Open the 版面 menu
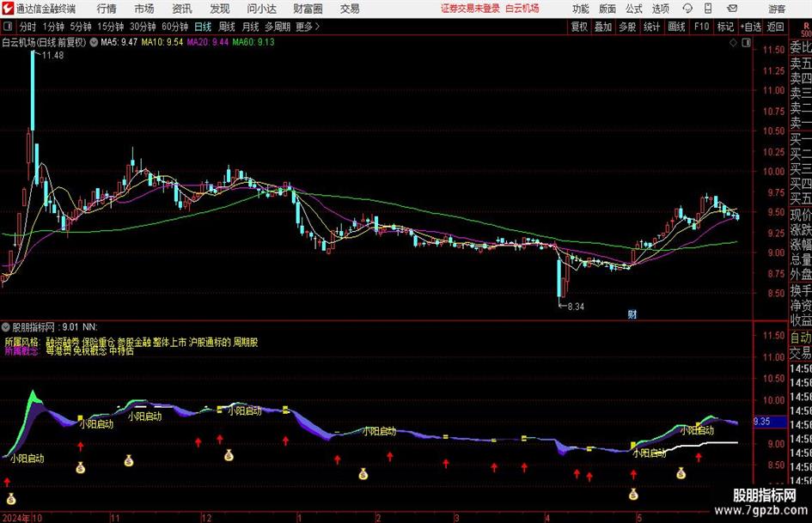The width and height of the screenshot is (812, 523). coord(607,9)
